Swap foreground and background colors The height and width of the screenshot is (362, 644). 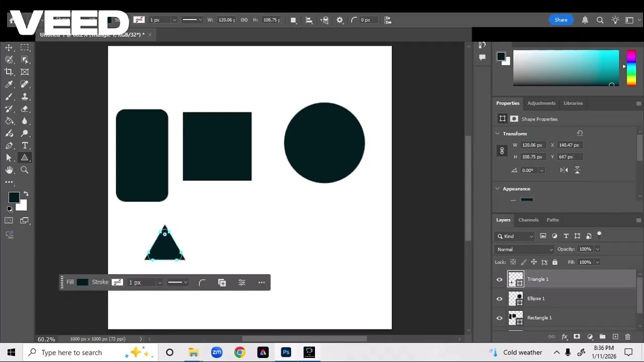26,194
